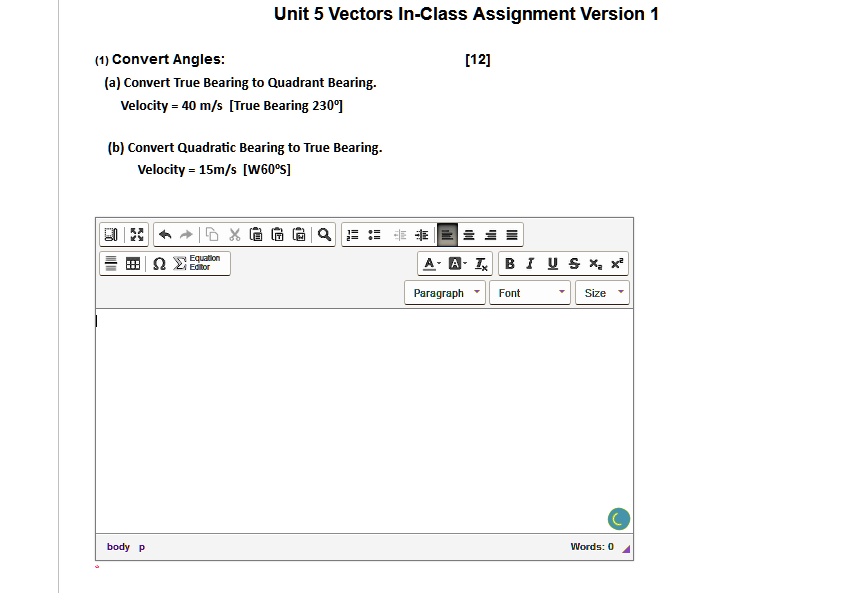Redo the last undone action
The width and height of the screenshot is (862, 608).
(x=185, y=234)
